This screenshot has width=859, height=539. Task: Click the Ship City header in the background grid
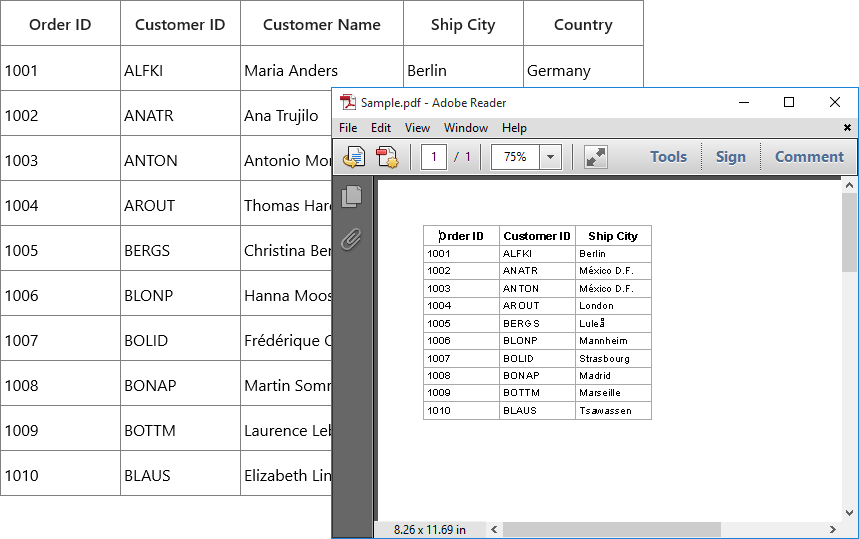pyautogui.click(x=463, y=25)
